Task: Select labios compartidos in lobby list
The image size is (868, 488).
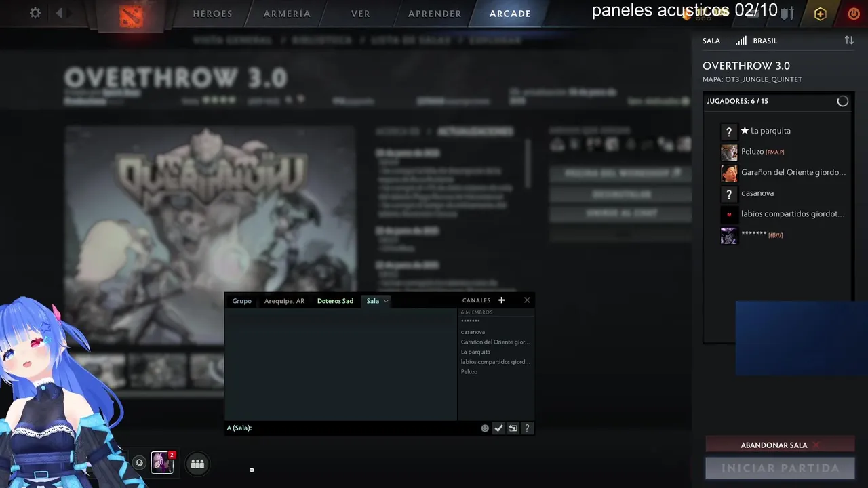Action: click(793, 214)
